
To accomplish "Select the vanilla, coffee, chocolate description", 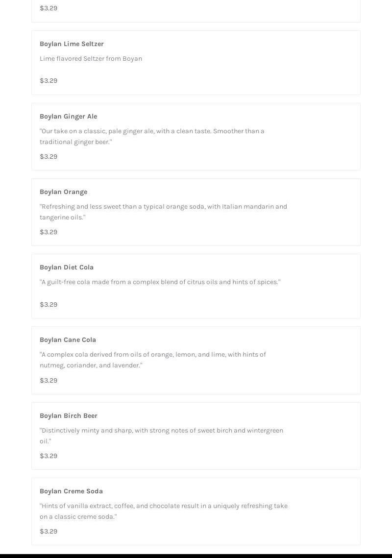I will pyautogui.click(x=163, y=511).
